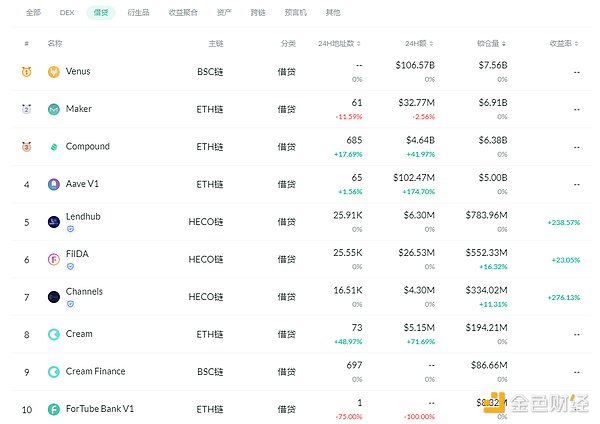Click the 全部 category tab
This screenshot has height=424, width=600.
coord(33,12)
